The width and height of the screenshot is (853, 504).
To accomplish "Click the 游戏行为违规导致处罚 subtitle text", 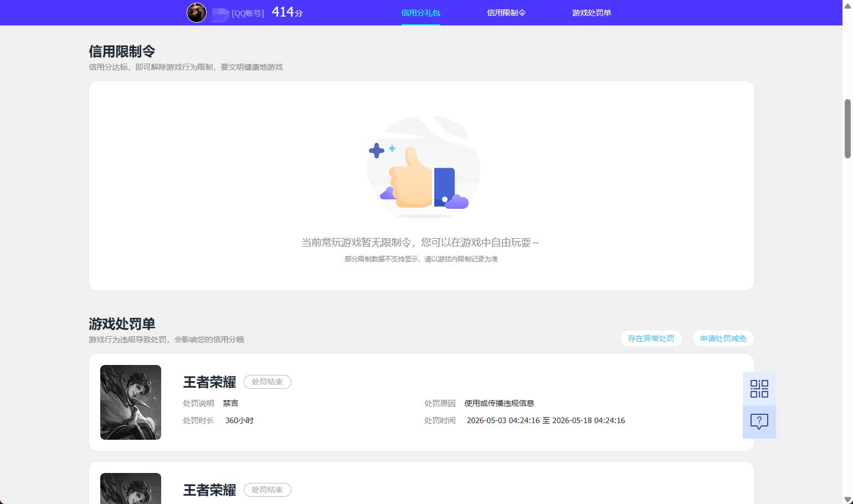I will tap(166, 340).
